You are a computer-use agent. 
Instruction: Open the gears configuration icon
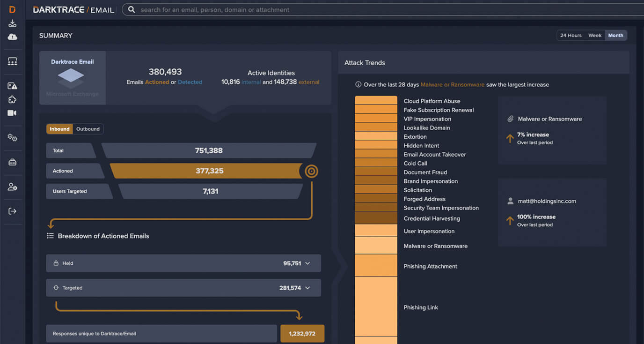click(12, 137)
